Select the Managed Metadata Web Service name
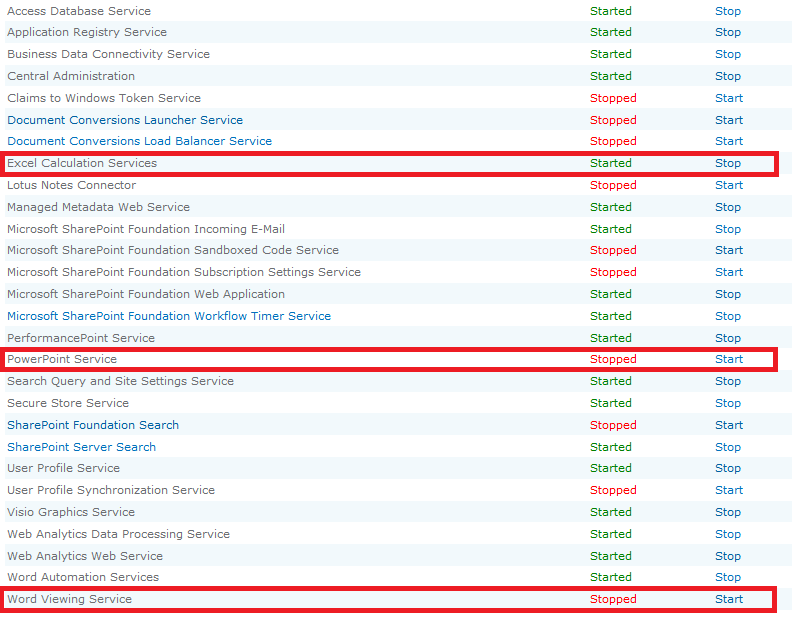The width and height of the screenshot is (792, 624). pos(98,207)
